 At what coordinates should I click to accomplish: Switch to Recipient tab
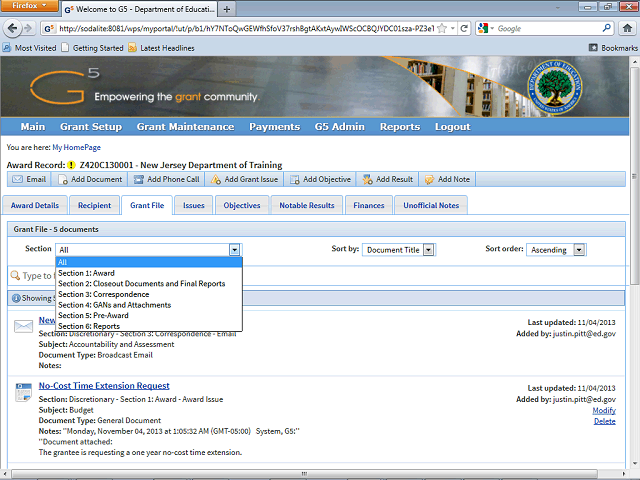94,205
